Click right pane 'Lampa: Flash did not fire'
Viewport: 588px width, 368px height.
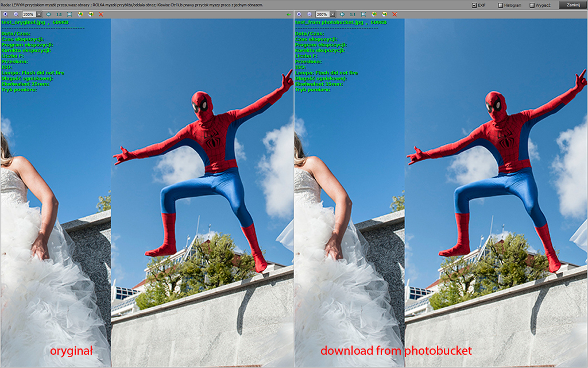click(x=326, y=73)
